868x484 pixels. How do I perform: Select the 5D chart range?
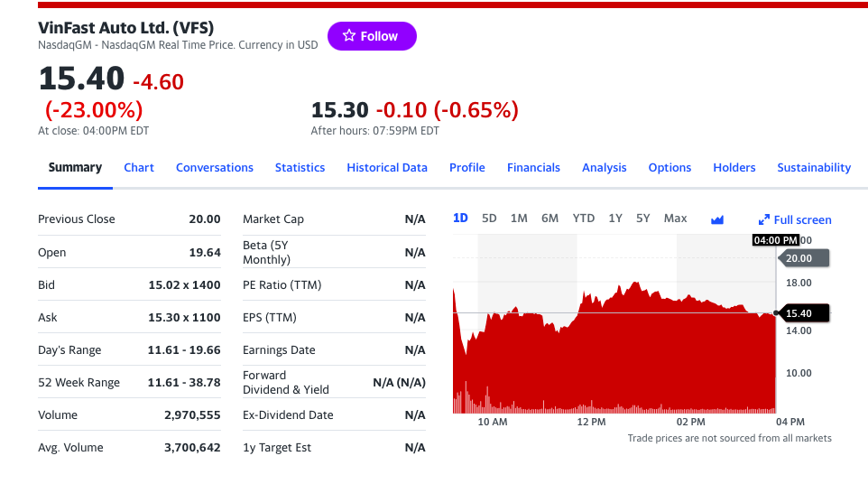click(489, 219)
